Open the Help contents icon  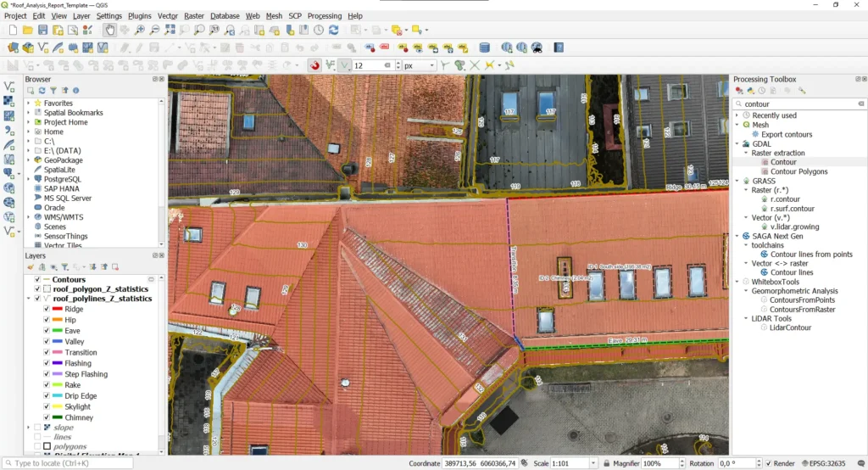tap(559, 48)
